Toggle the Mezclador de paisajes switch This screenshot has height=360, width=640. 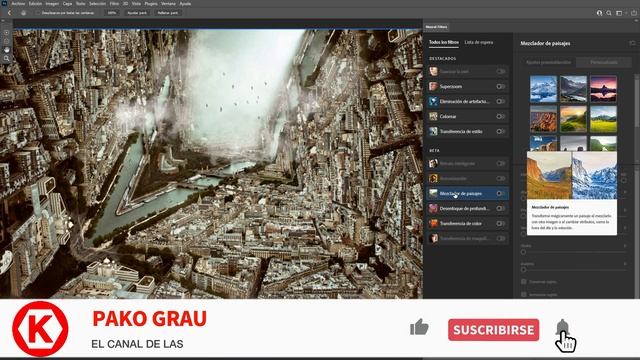pos(500,193)
